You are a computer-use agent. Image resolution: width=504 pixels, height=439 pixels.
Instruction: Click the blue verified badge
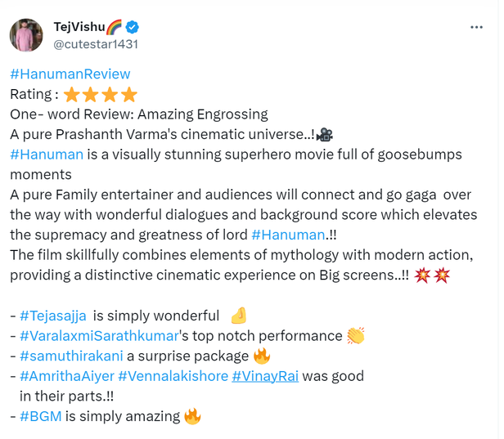tap(134, 27)
